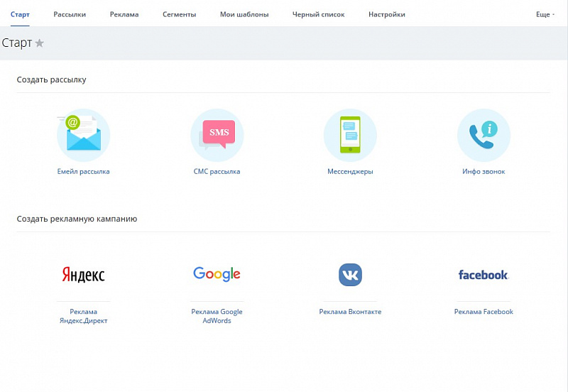The height and width of the screenshot is (392, 568).
Task: Click the Google logo
Action: point(217,274)
